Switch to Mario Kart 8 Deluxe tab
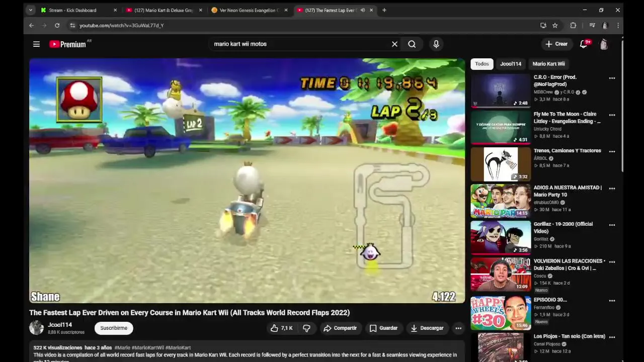The width and height of the screenshot is (644, 362). (x=164, y=10)
